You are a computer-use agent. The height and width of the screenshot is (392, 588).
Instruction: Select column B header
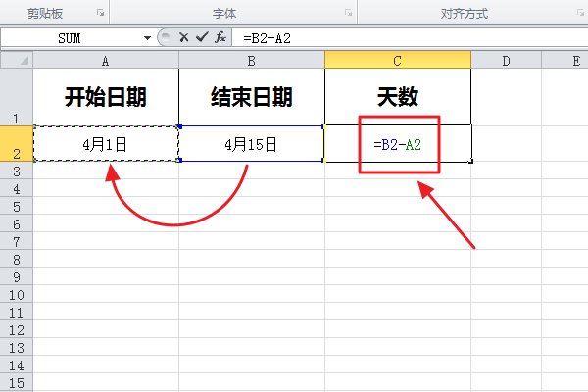tap(251, 61)
